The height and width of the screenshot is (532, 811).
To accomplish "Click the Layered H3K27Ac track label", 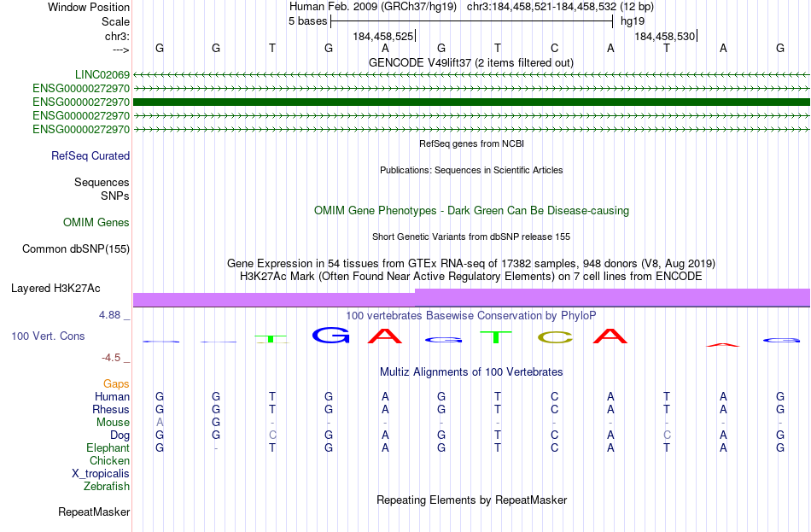I will [55, 289].
